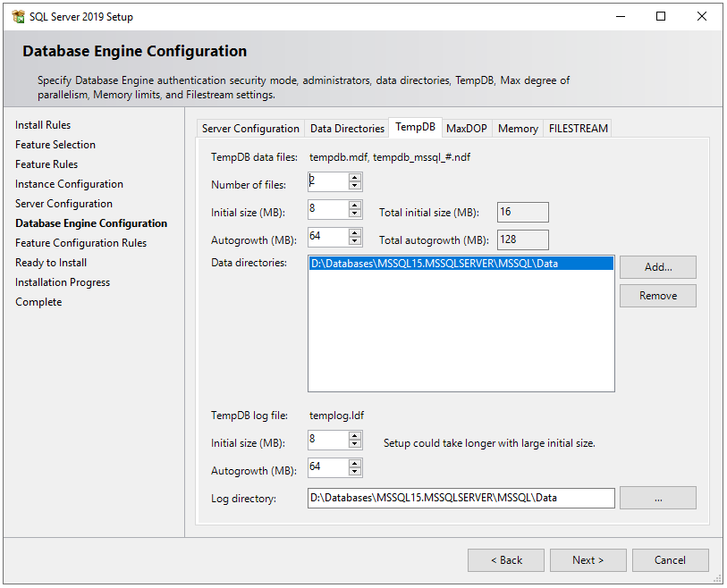Select Database Engine Configuration sidebar step

pyautogui.click(x=91, y=223)
